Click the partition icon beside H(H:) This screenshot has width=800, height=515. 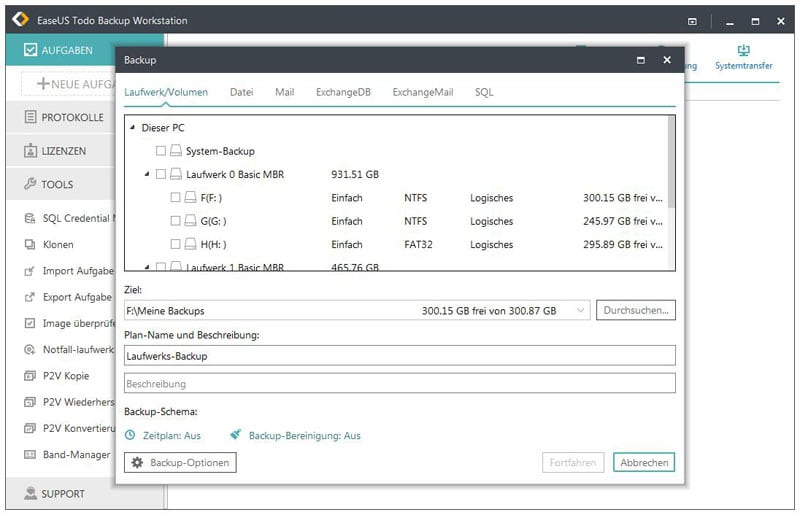[x=190, y=244]
